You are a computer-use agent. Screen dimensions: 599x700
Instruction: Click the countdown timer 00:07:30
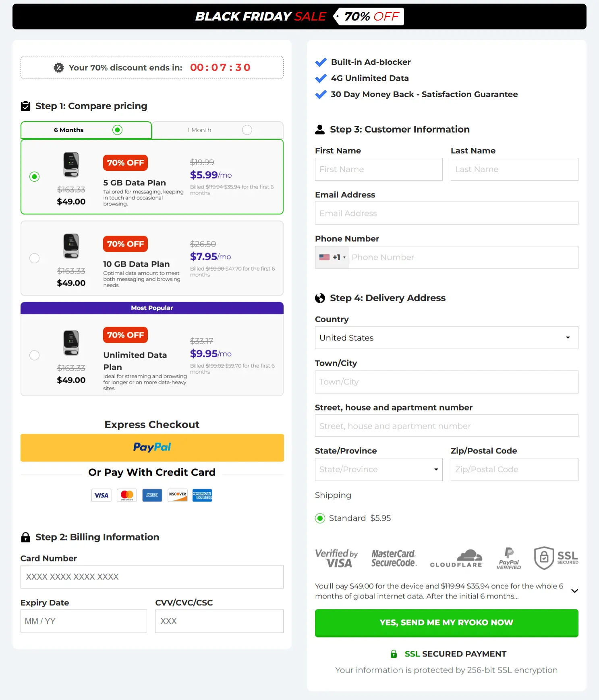click(x=220, y=67)
